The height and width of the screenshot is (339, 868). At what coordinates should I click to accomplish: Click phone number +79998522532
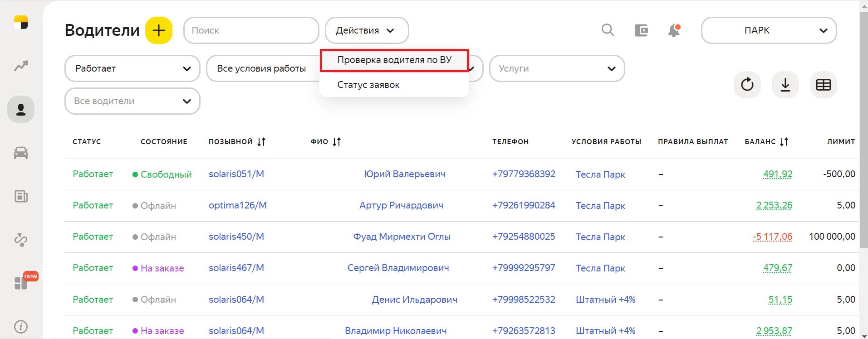point(524,300)
